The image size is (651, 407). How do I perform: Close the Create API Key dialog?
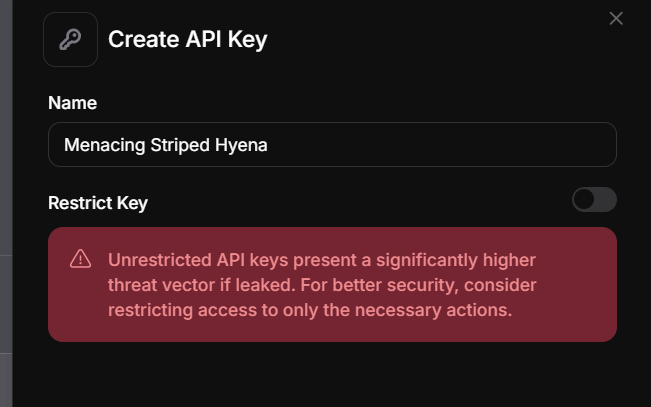point(616,18)
